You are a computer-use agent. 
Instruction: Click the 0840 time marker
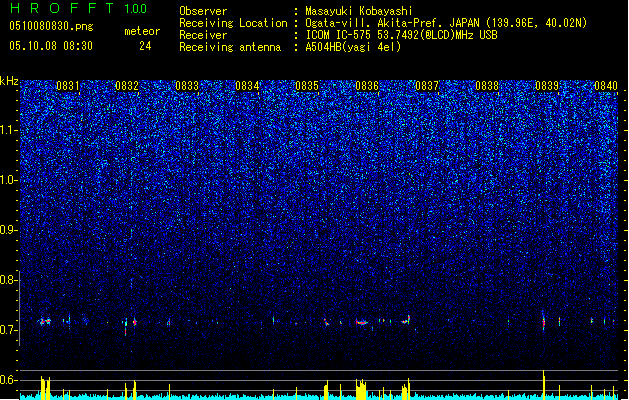coord(606,86)
